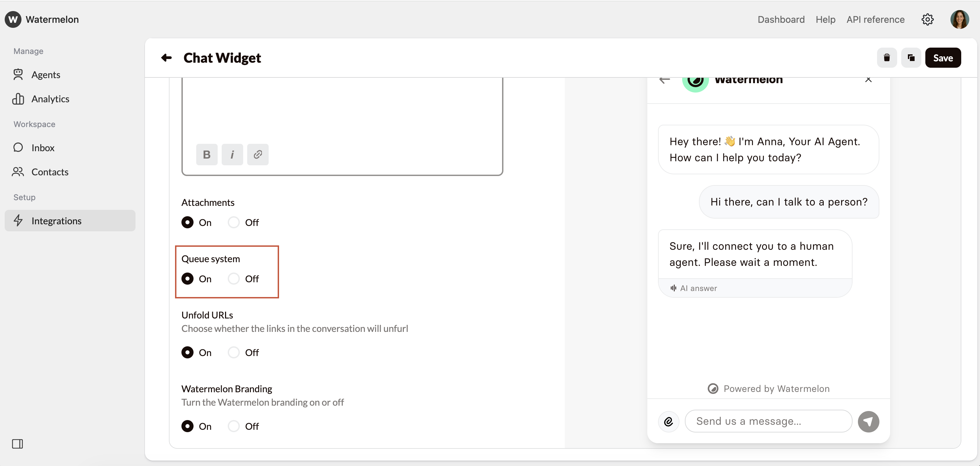This screenshot has height=466, width=980.
Task: Open the API reference link
Action: click(875, 19)
